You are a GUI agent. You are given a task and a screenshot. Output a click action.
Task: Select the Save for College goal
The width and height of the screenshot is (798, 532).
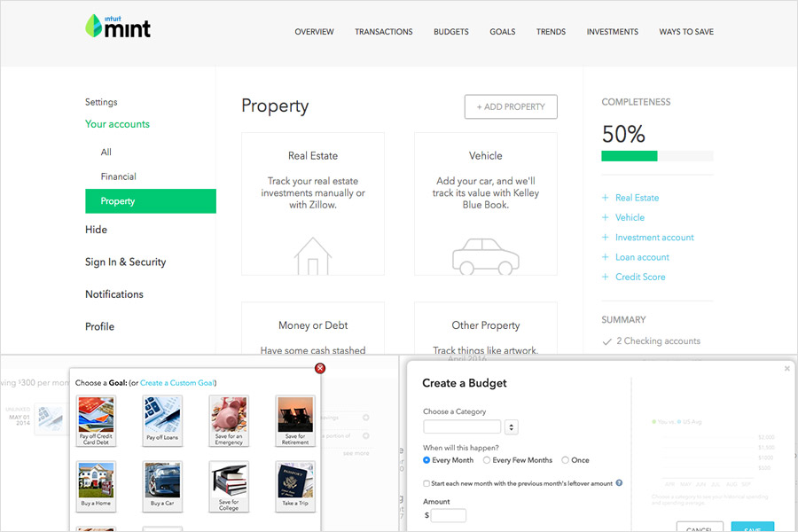pos(229,486)
